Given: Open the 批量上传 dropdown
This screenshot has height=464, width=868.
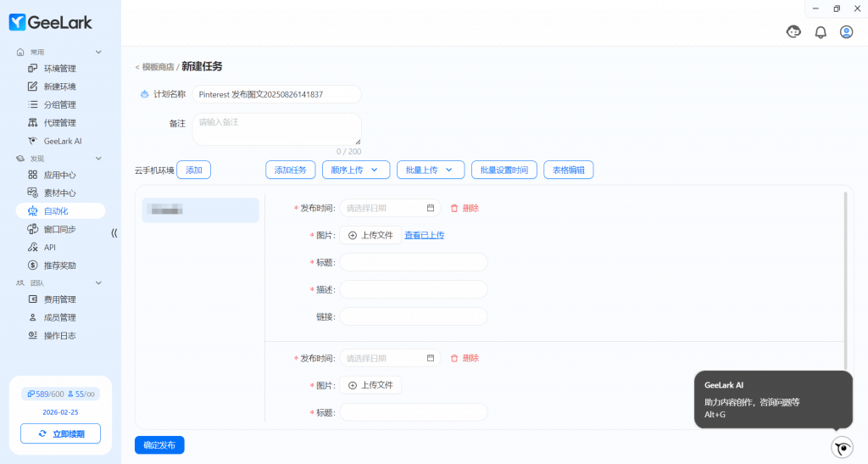Looking at the screenshot, I should click(430, 170).
